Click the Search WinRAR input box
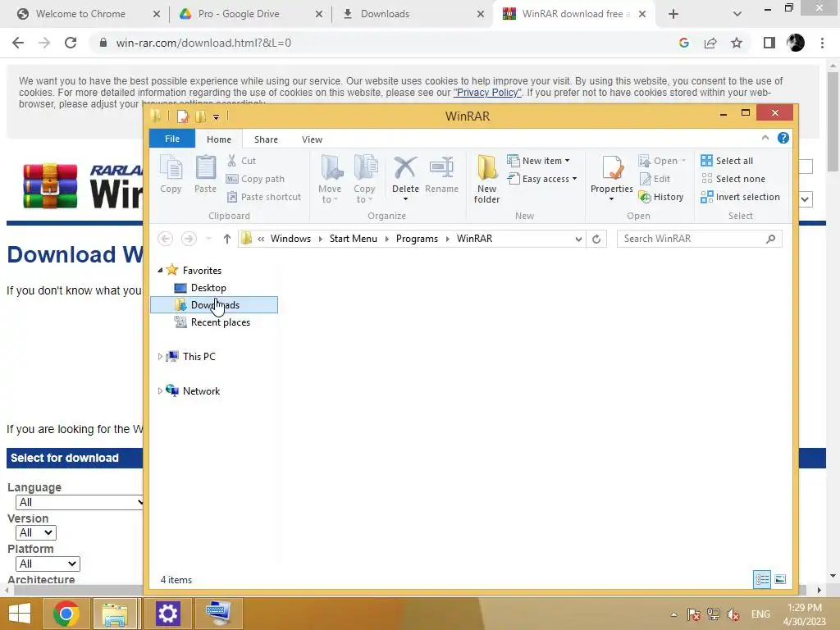 coord(699,239)
